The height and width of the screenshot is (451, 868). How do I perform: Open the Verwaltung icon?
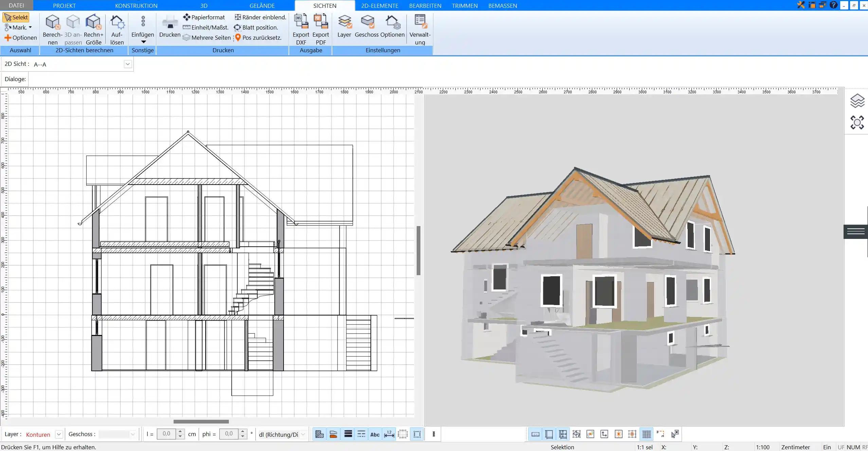tap(420, 21)
